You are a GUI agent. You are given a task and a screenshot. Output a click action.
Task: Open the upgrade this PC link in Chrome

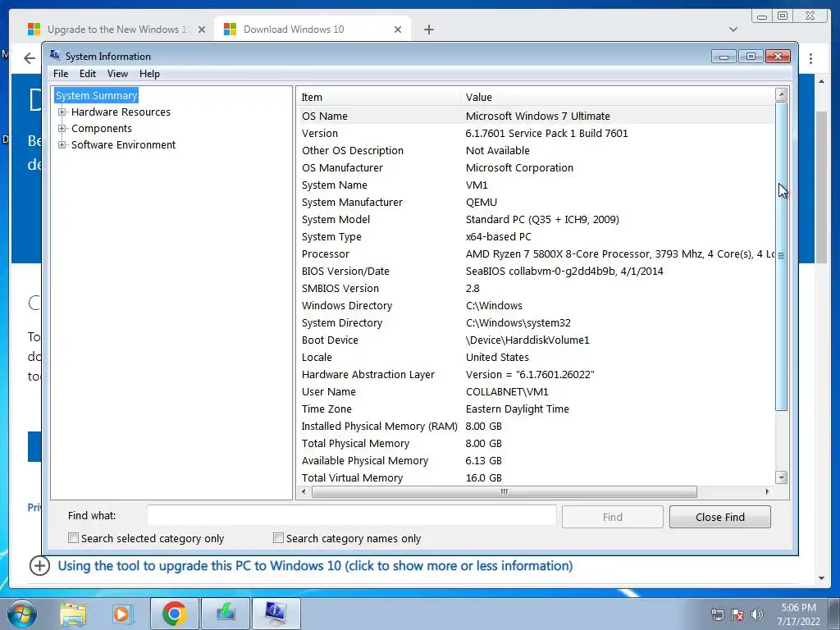315,566
